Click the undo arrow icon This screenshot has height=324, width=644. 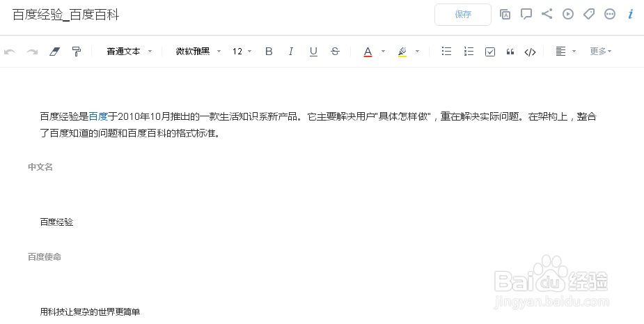click(10, 52)
